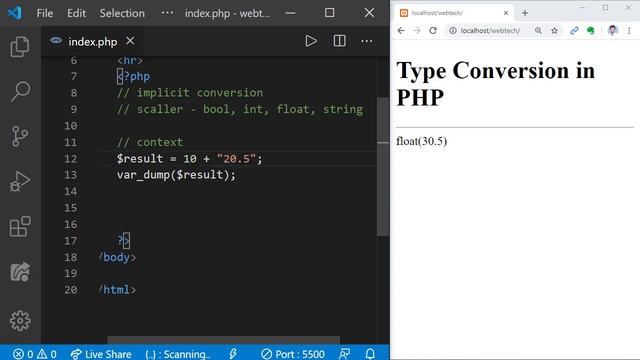Maximize the VS Code window
The width and height of the screenshot is (640, 360).
(x=330, y=13)
